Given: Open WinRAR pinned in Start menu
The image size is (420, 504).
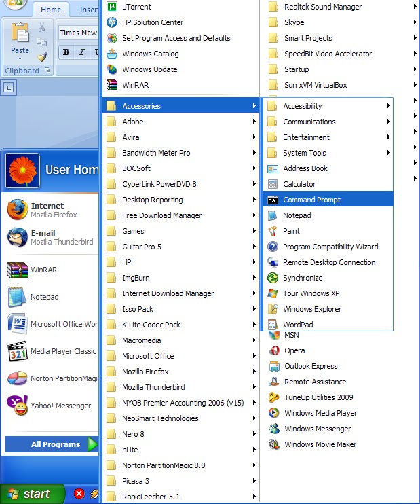Looking at the screenshot, I should click(52, 270).
